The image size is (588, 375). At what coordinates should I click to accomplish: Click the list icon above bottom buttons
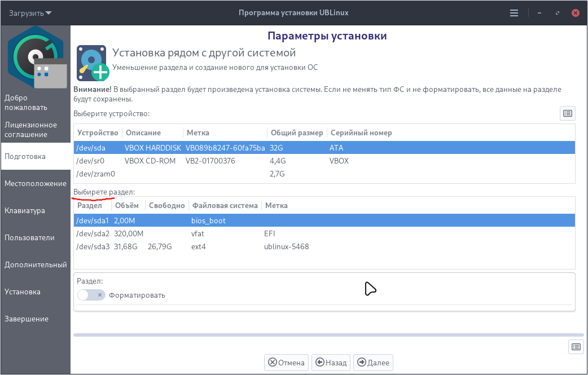[575, 346]
